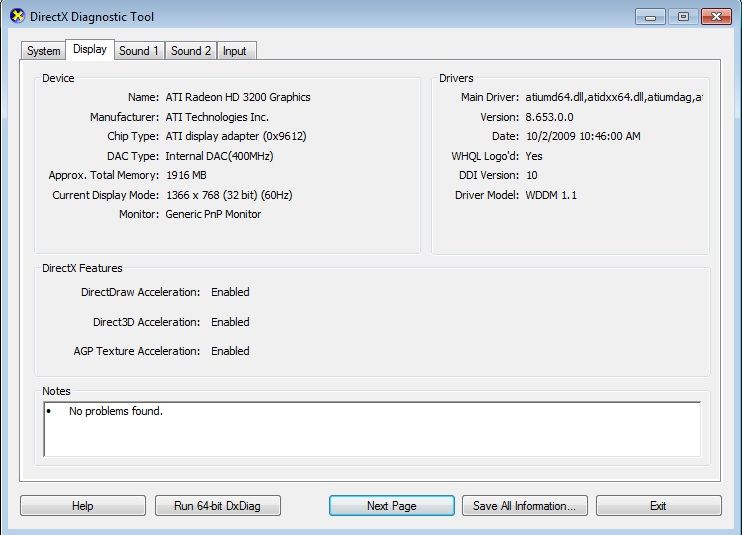This screenshot has width=742, height=535.
Task: Go to the Input tab
Action: (235, 51)
